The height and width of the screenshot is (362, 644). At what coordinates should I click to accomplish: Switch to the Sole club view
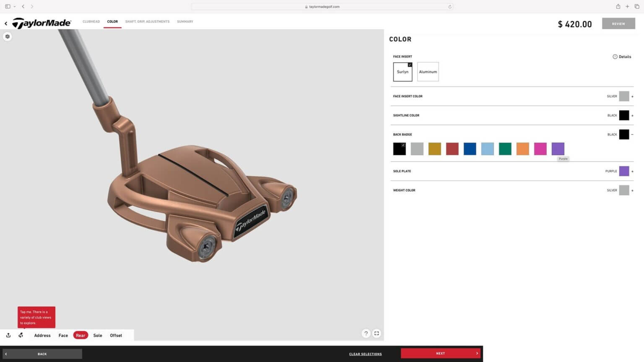pos(98,335)
